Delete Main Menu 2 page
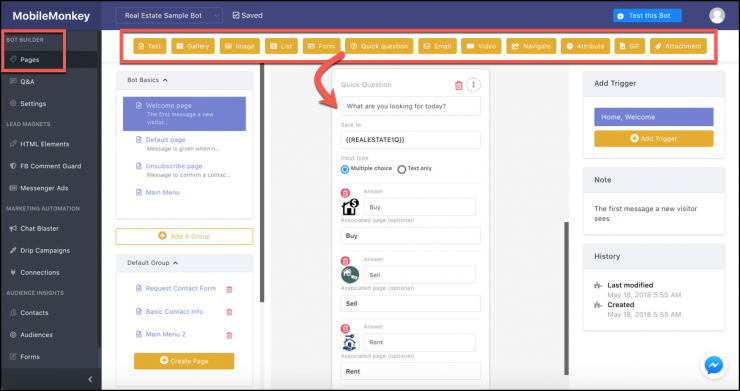Image resolution: width=740 pixels, height=391 pixels. [229, 335]
